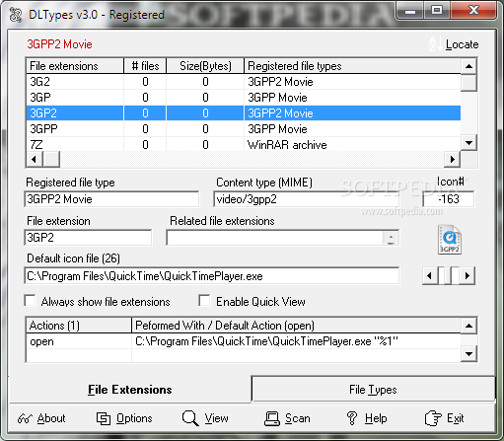The width and height of the screenshot is (504, 441).
Task: Open the About dialog via its label
Action: 51,418
